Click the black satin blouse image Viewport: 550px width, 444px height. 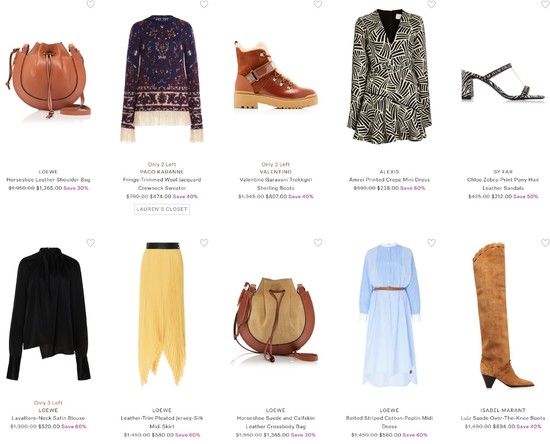coord(48,314)
